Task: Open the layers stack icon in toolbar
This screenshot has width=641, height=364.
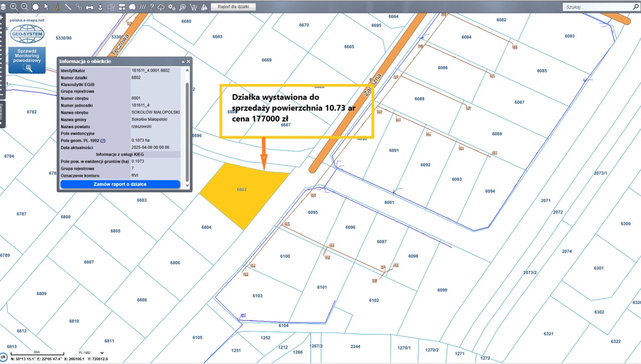Action: [x=4, y=7]
